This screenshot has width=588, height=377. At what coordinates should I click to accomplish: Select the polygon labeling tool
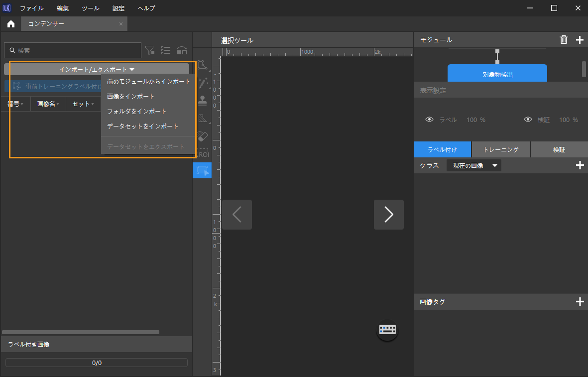coord(202,65)
